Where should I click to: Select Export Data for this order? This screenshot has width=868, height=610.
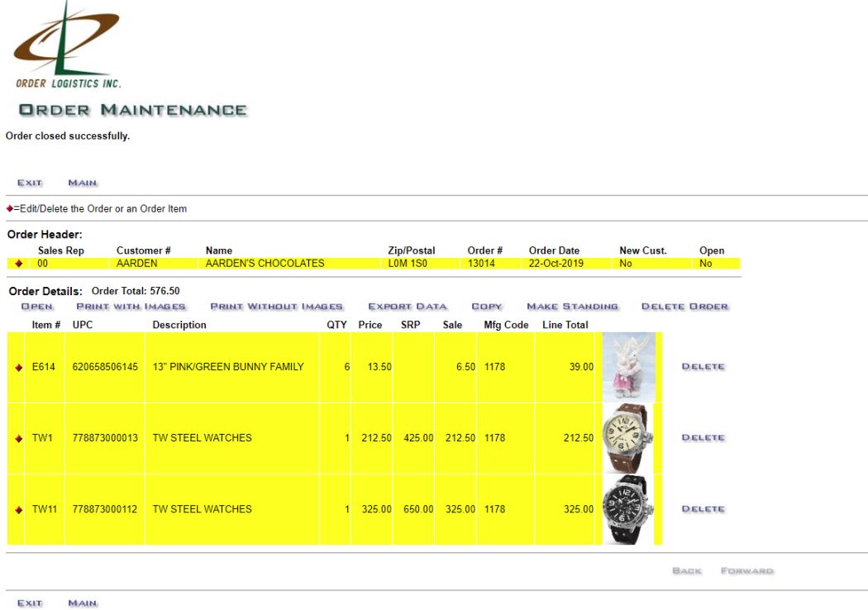click(x=407, y=306)
